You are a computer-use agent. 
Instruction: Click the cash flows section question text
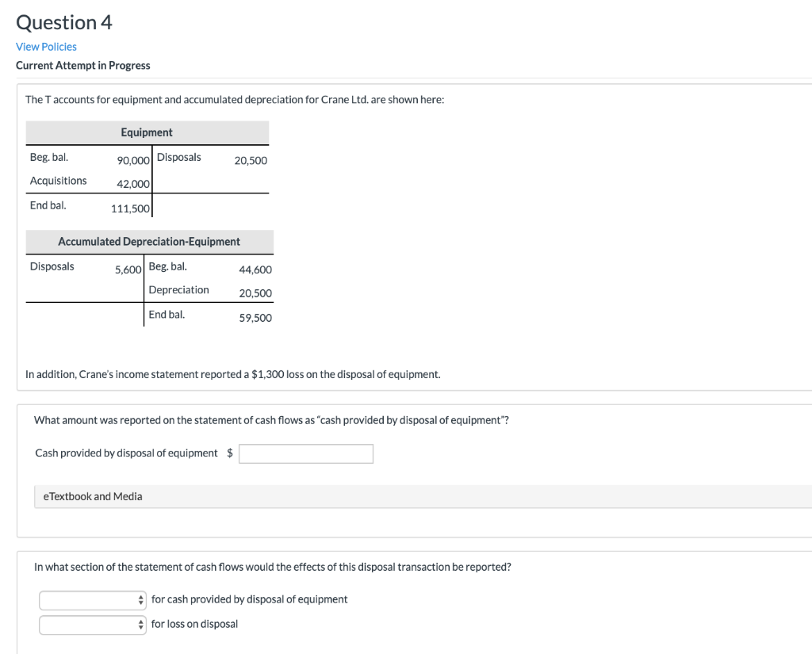tap(272, 567)
